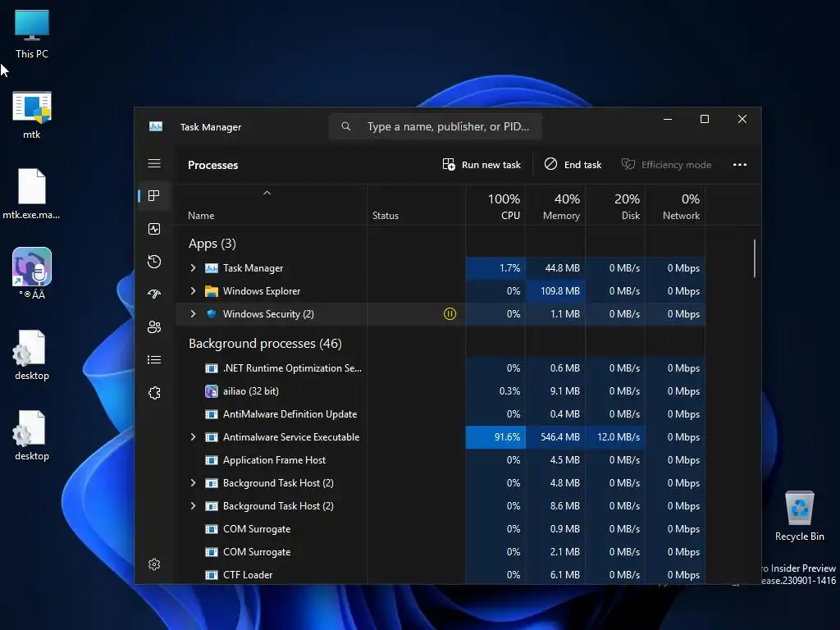840x630 pixels.
Task: Expand the Windows Security (2) group
Action: pyautogui.click(x=194, y=314)
